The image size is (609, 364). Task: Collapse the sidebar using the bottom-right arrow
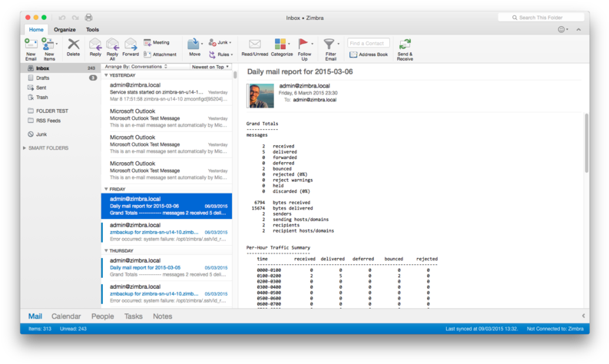click(x=583, y=316)
